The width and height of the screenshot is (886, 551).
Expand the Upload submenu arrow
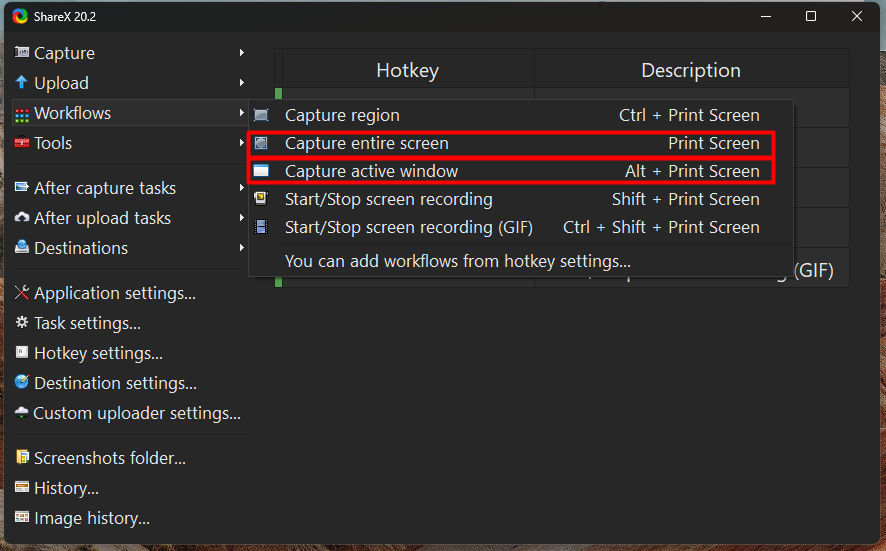pyautogui.click(x=242, y=83)
